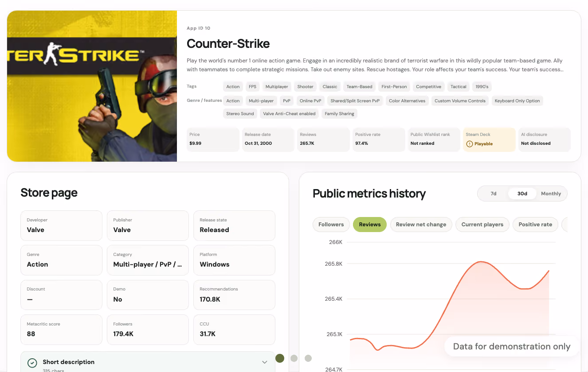Click Action in the Genre / features row
Viewport: 588px width, 372px height.
pyautogui.click(x=233, y=101)
